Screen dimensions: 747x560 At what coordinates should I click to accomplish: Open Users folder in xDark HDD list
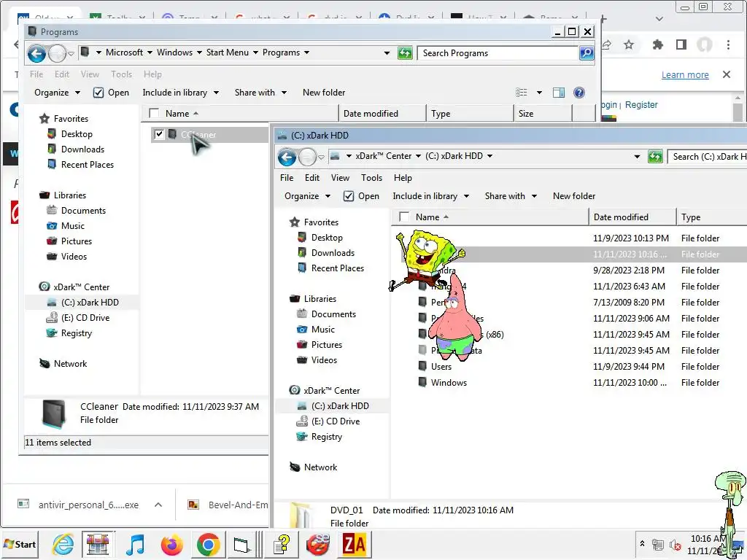pyautogui.click(x=441, y=367)
